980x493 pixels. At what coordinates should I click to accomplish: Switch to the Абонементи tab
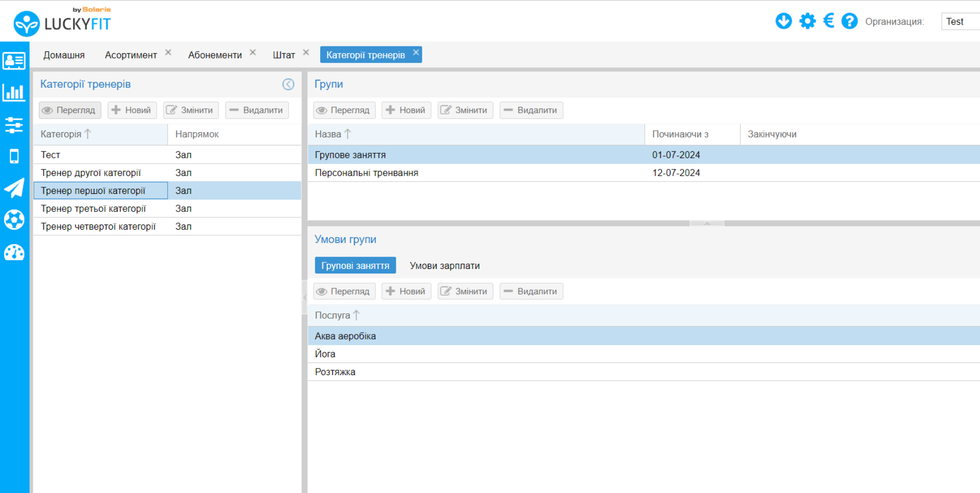coord(215,55)
